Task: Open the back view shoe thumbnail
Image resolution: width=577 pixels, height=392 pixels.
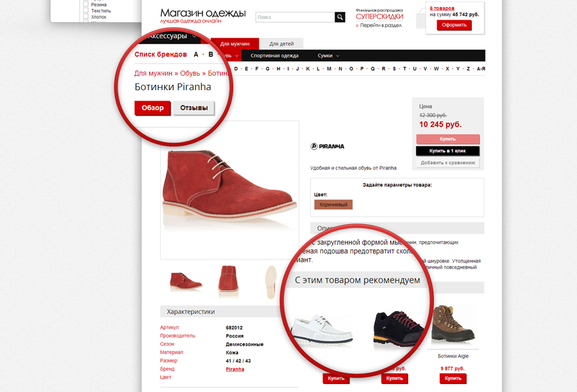Action: pos(229,281)
